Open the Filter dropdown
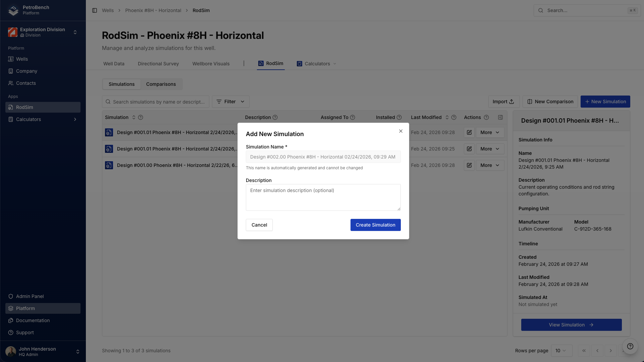 pos(230,102)
